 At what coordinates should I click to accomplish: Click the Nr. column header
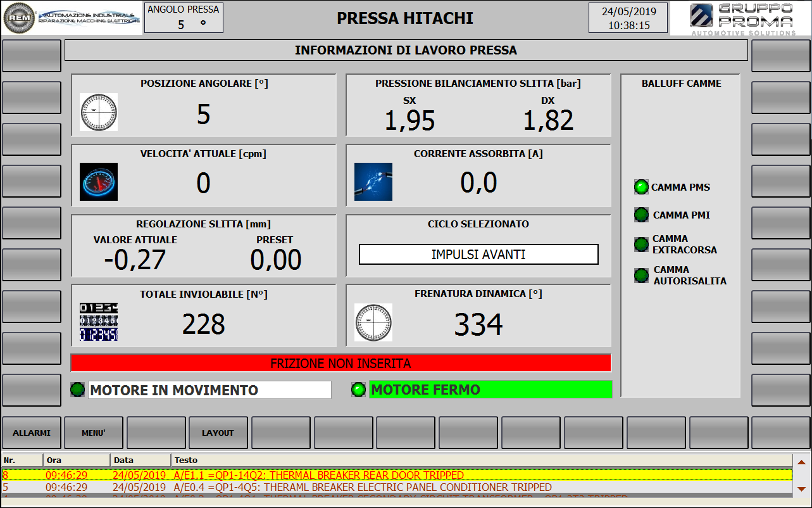click(x=22, y=460)
